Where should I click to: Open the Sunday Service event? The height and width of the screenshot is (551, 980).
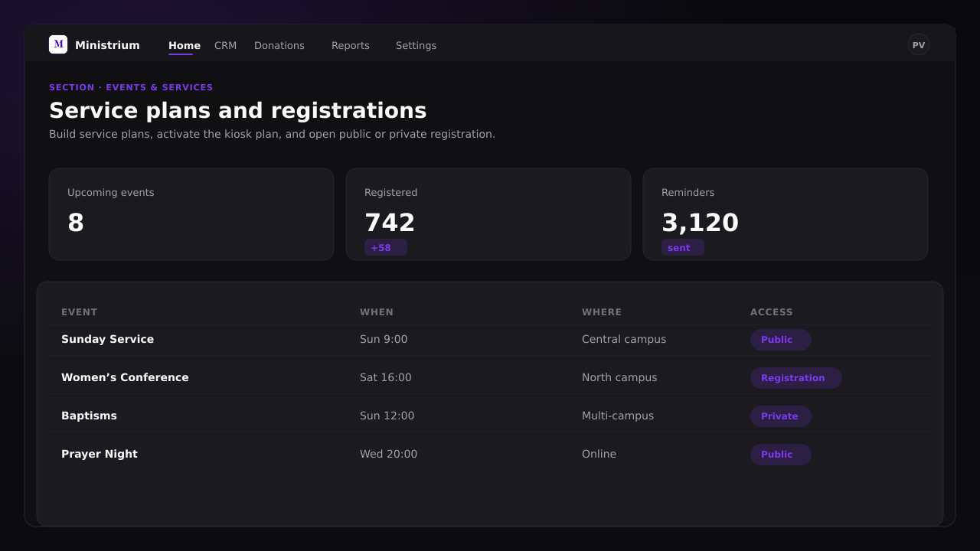pyautogui.click(x=107, y=339)
